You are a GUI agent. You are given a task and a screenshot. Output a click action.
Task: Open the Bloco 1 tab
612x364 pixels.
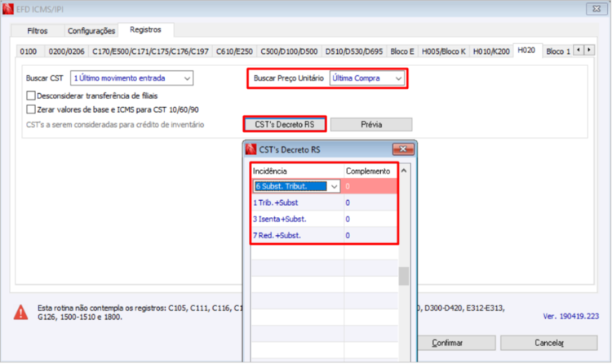tap(558, 51)
